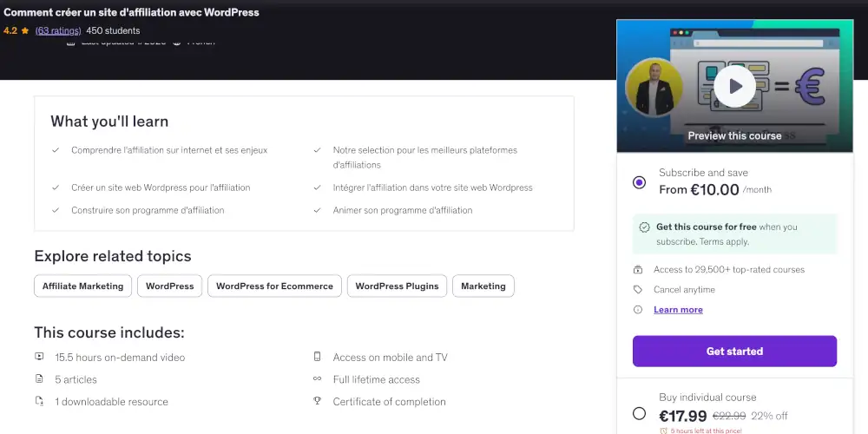The image size is (868, 434).
Task: Click the From €10.00 monthly price
Action: point(715,189)
